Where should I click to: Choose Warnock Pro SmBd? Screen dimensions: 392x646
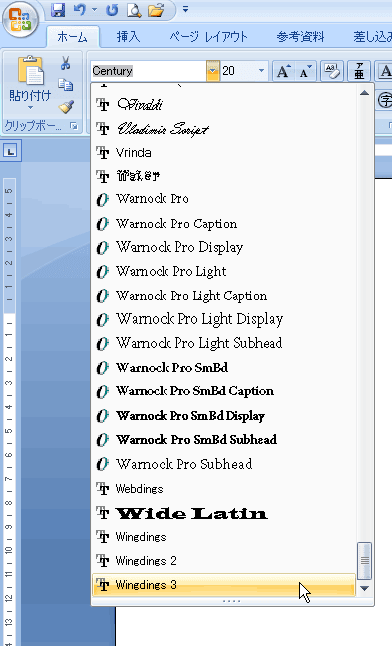[x=224, y=367]
